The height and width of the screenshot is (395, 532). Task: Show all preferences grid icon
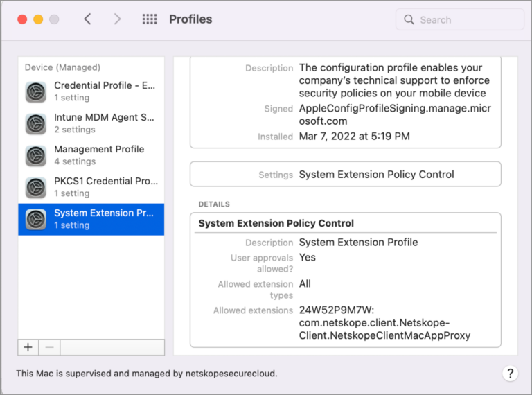pos(150,19)
